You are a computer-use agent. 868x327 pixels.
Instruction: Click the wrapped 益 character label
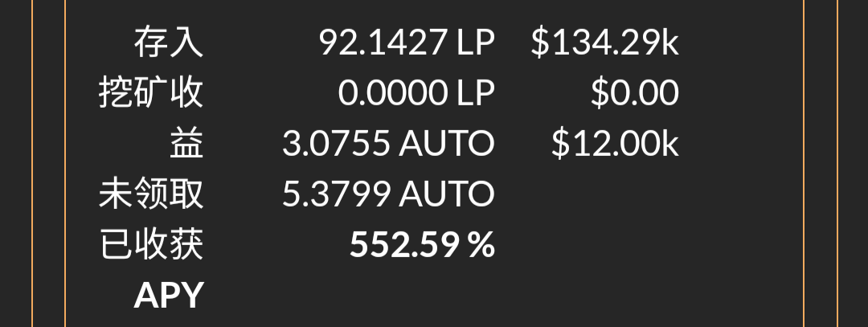click(186, 143)
